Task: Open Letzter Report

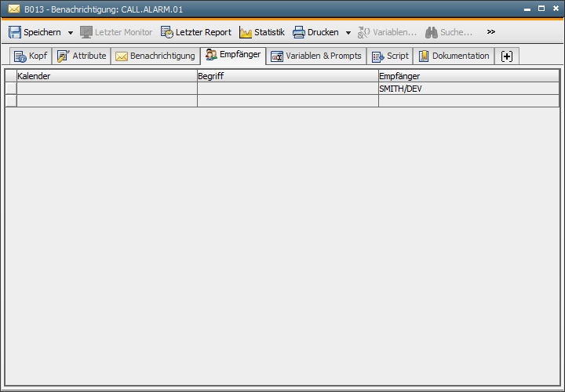Action: tap(196, 32)
